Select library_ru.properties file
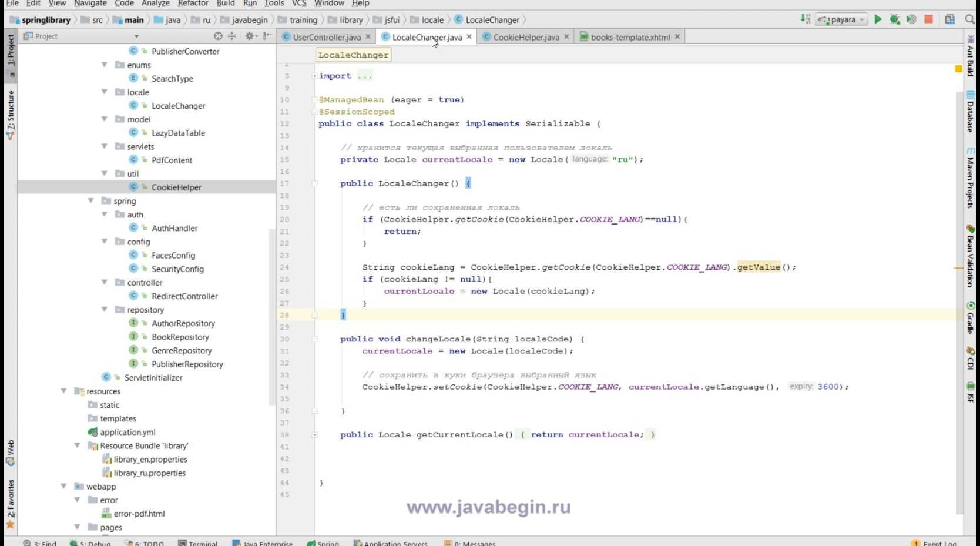The image size is (980, 546). pyautogui.click(x=149, y=473)
